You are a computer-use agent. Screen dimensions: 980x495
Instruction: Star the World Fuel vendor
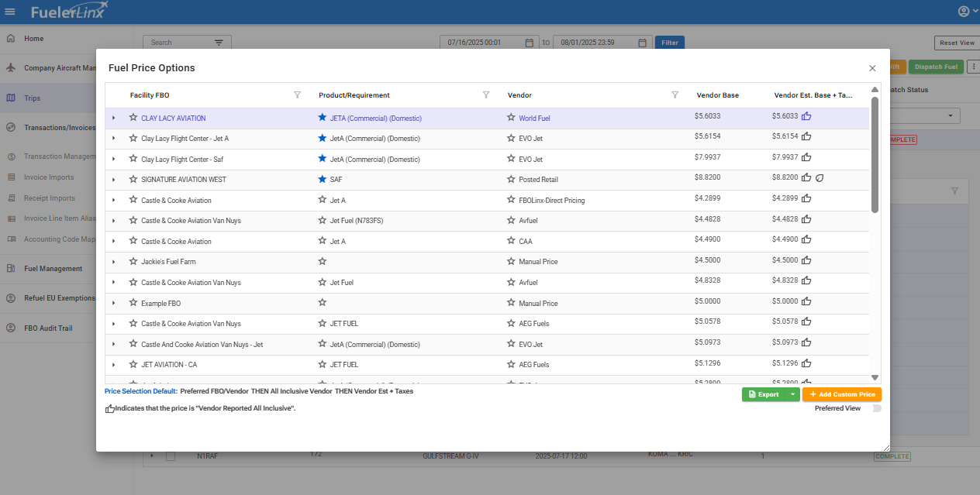coord(511,118)
